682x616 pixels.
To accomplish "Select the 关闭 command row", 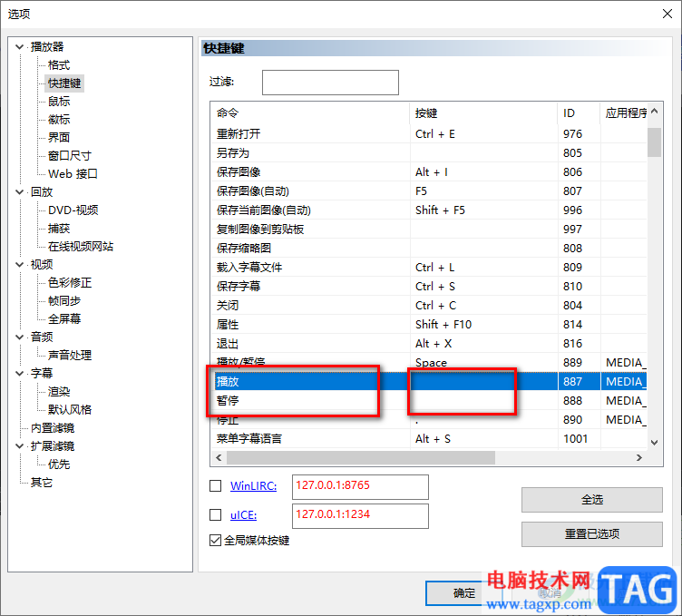I will (428, 306).
